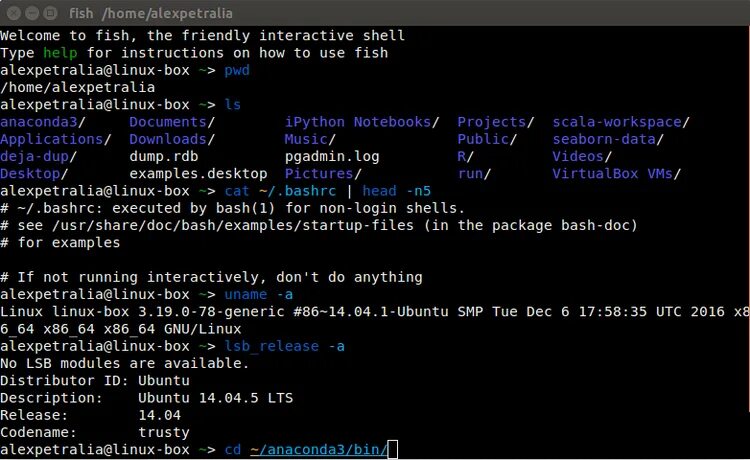The width and height of the screenshot is (750, 460).
Task: Select the 'anaconda3/' directory entry
Action: coord(43,122)
